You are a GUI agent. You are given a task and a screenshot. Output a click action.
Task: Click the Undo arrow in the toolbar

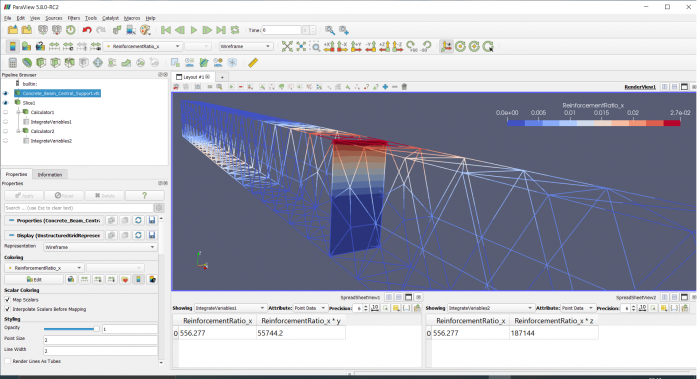[x=87, y=30]
